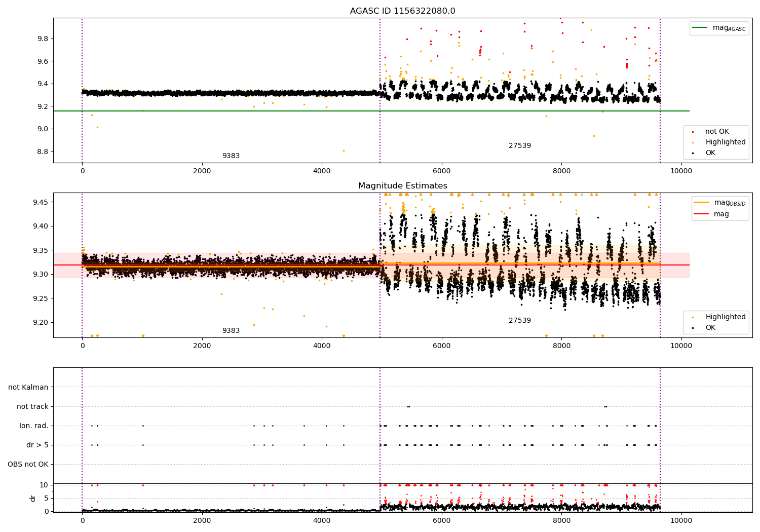Click the 2000 x-tick under the top panel

[x=202, y=171]
